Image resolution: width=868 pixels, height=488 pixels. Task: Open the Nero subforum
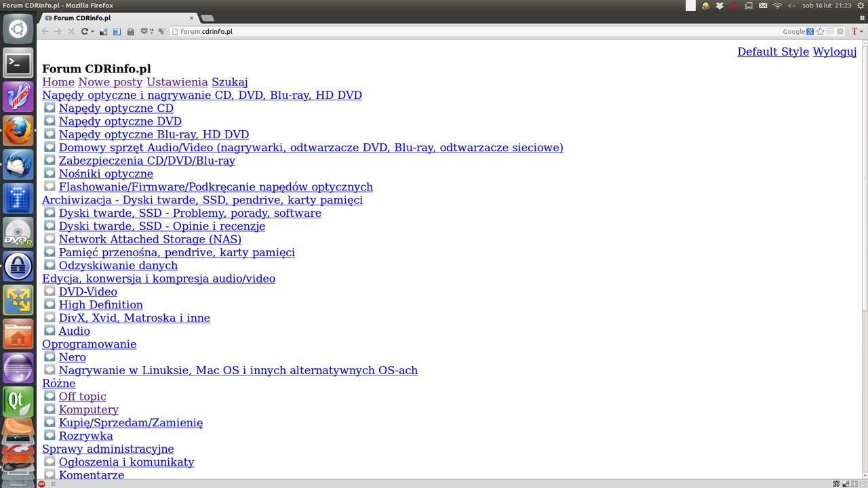(73, 357)
